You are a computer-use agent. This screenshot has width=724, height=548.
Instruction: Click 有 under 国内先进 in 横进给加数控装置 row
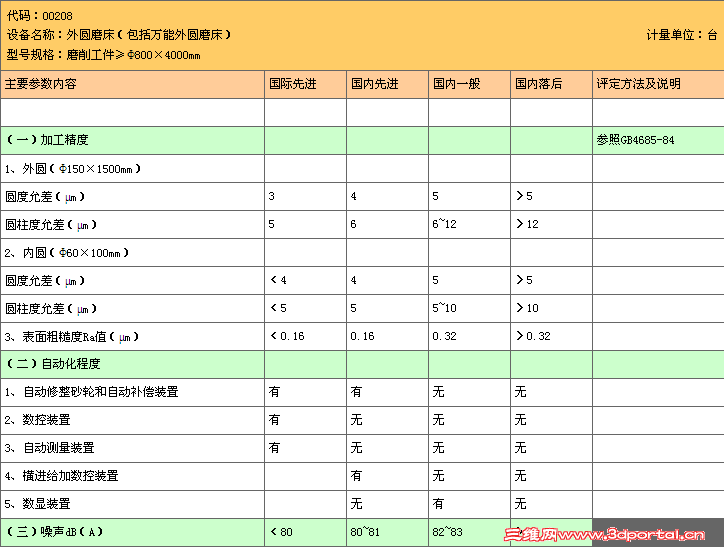tap(356, 476)
